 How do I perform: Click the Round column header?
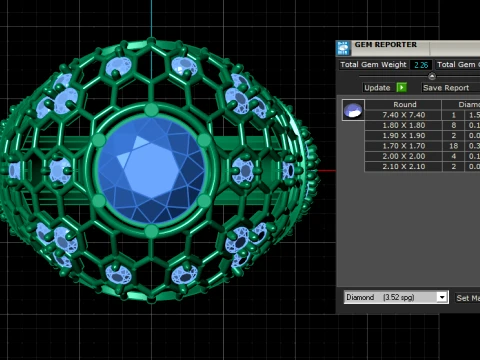point(404,105)
